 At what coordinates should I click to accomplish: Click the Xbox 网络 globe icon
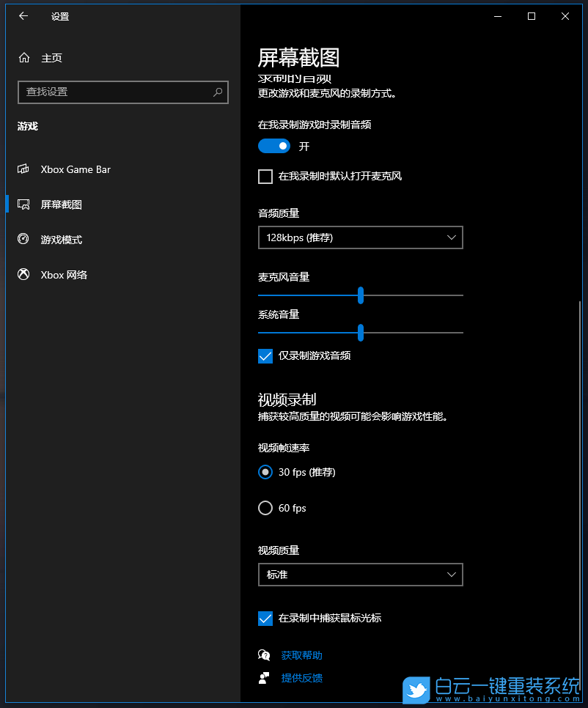[24, 275]
